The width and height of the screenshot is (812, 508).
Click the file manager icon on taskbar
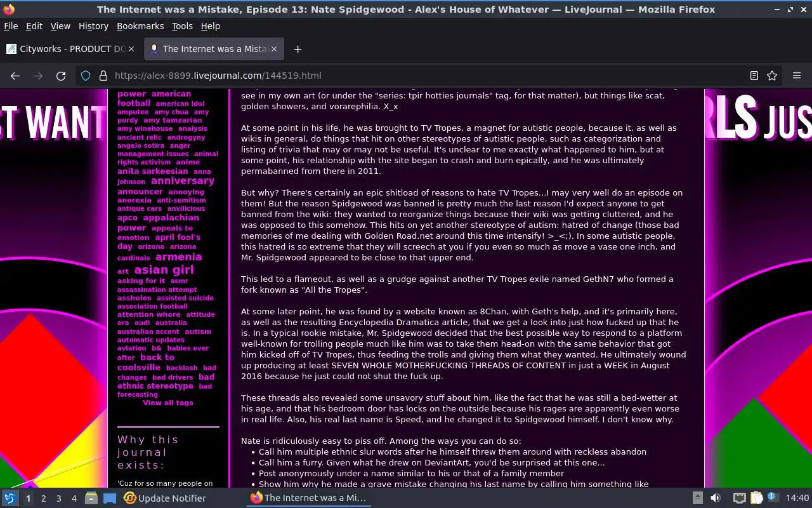(91, 498)
